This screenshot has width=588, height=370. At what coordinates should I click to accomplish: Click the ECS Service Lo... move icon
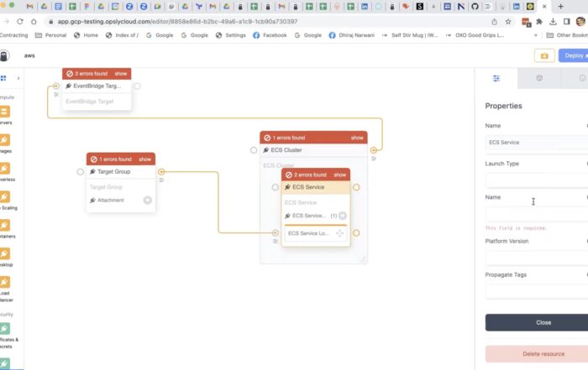click(x=339, y=233)
